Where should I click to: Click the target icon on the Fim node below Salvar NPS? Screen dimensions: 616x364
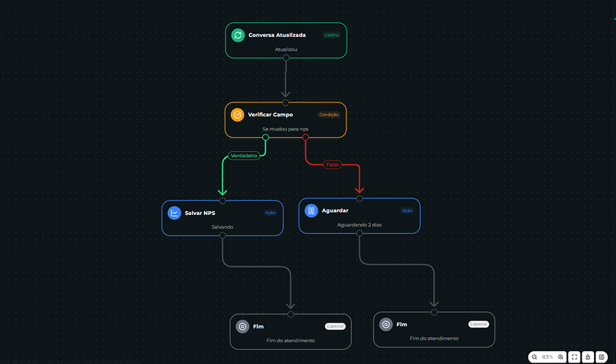[x=243, y=326]
